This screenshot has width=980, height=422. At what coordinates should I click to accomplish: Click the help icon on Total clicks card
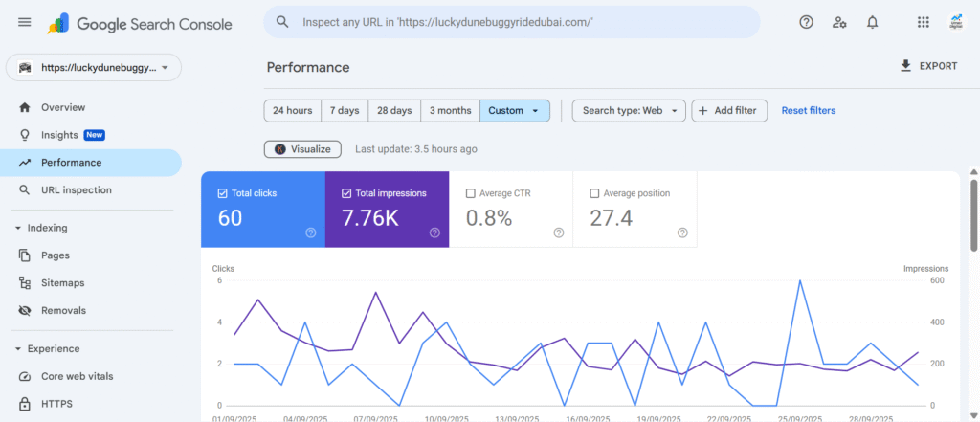pyautogui.click(x=310, y=233)
